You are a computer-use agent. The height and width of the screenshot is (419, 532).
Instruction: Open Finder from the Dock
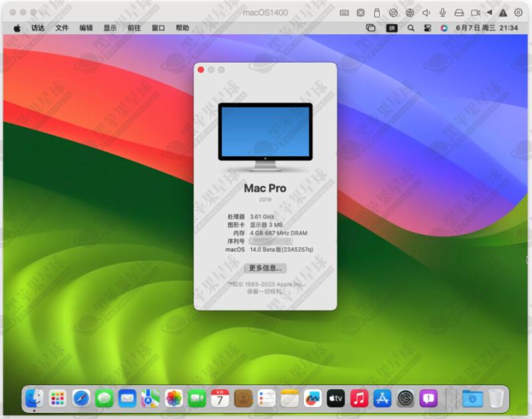[35, 398]
